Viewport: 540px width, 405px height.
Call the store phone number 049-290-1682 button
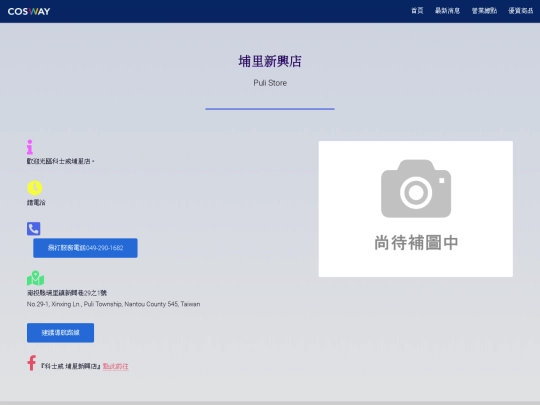pyautogui.click(x=85, y=248)
